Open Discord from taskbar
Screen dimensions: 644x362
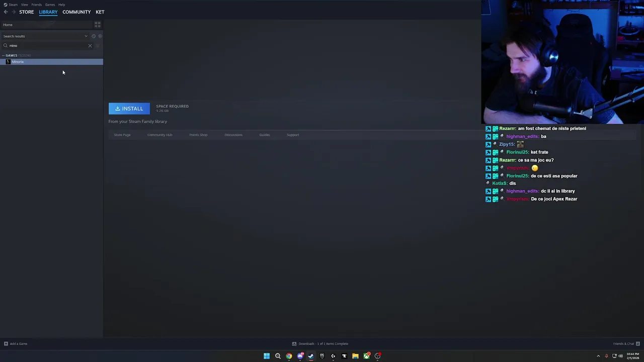click(300, 356)
